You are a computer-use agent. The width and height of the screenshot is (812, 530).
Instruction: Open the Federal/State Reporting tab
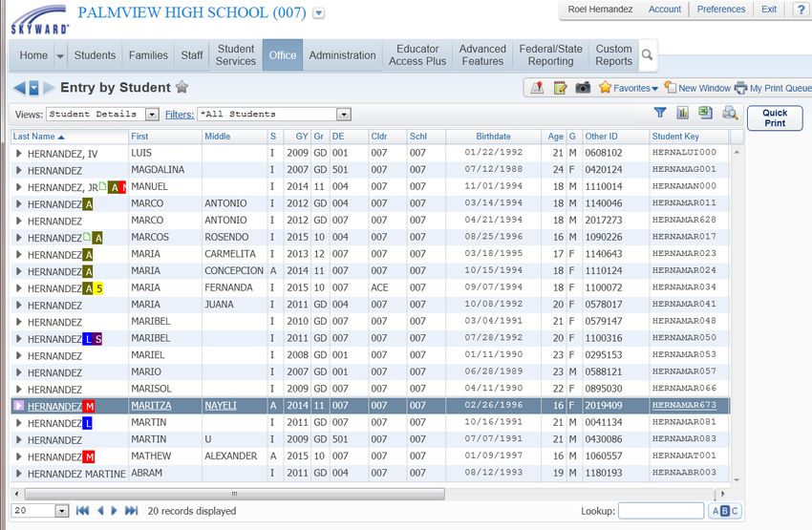(x=550, y=54)
